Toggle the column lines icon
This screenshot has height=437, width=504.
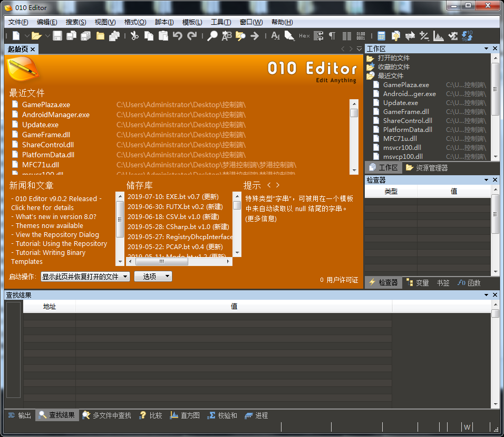click(346, 36)
